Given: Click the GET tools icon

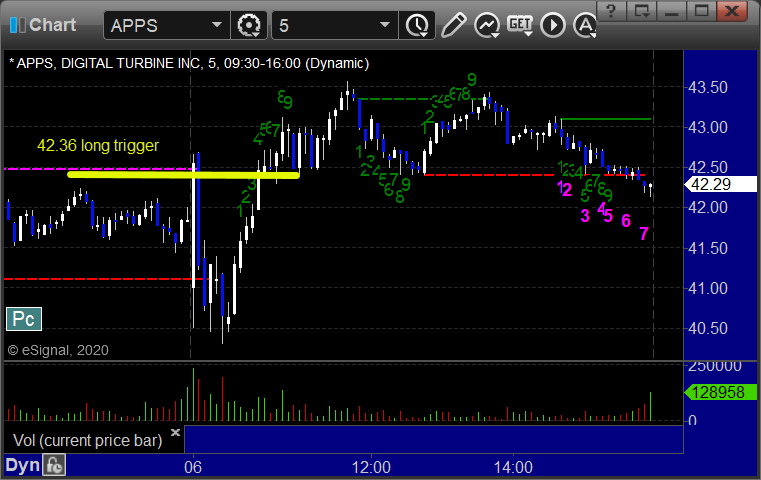Looking at the screenshot, I should (x=520, y=25).
